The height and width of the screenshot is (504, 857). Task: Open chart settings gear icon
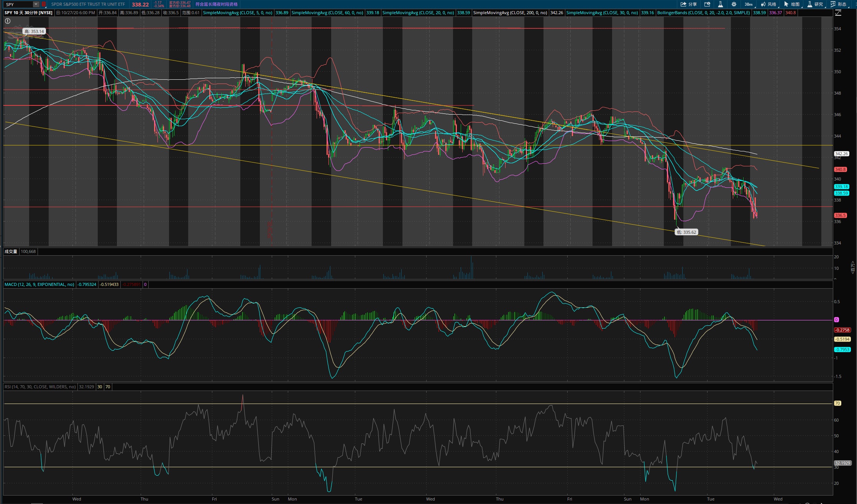pyautogui.click(x=734, y=4)
